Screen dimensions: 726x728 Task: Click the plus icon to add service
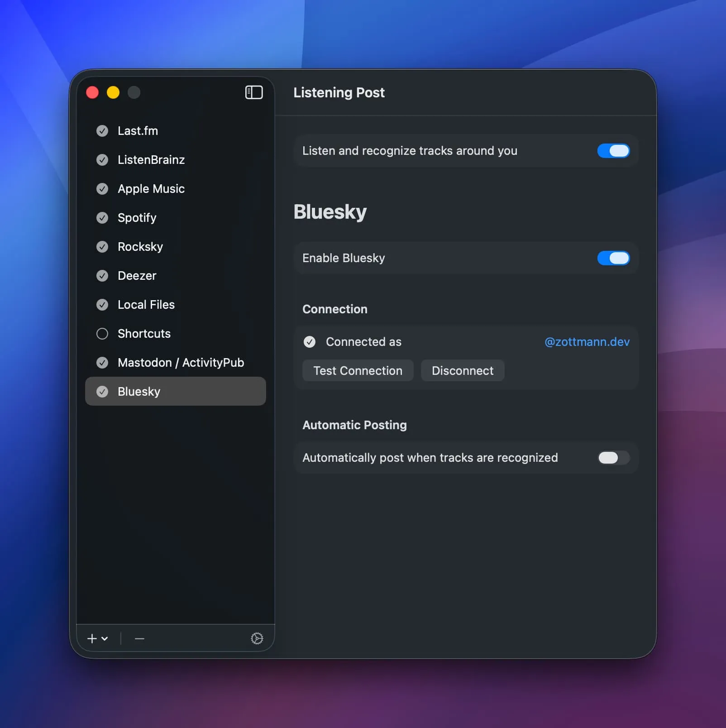click(92, 638)
